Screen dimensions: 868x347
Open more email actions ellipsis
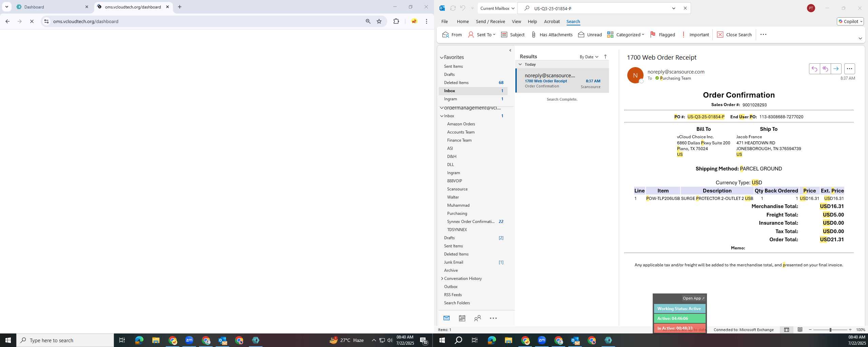point(849,69)
